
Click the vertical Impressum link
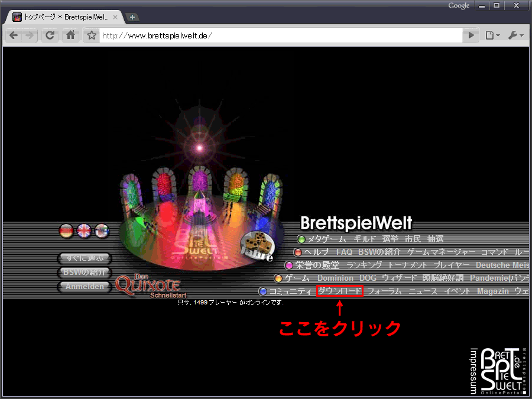473,371
